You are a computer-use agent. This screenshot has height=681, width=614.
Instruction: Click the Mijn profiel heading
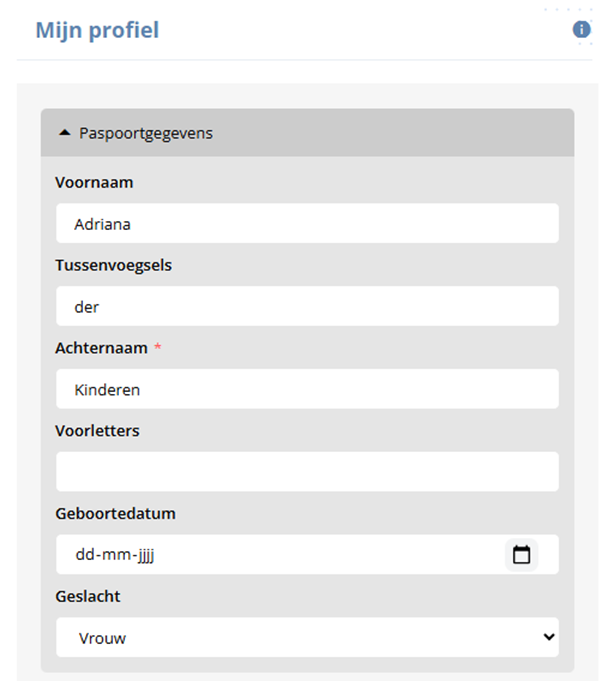pyautogui.click(x=97, y=30)
